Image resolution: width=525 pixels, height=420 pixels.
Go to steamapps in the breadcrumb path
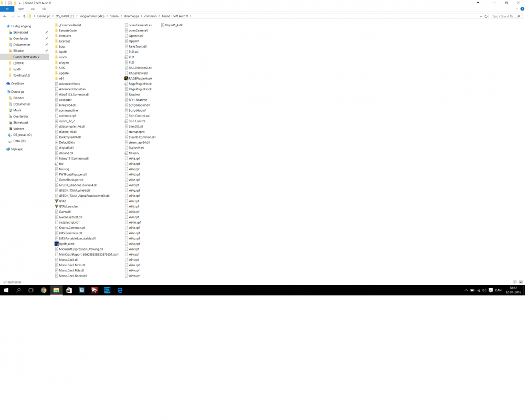(x=131, y=16)
